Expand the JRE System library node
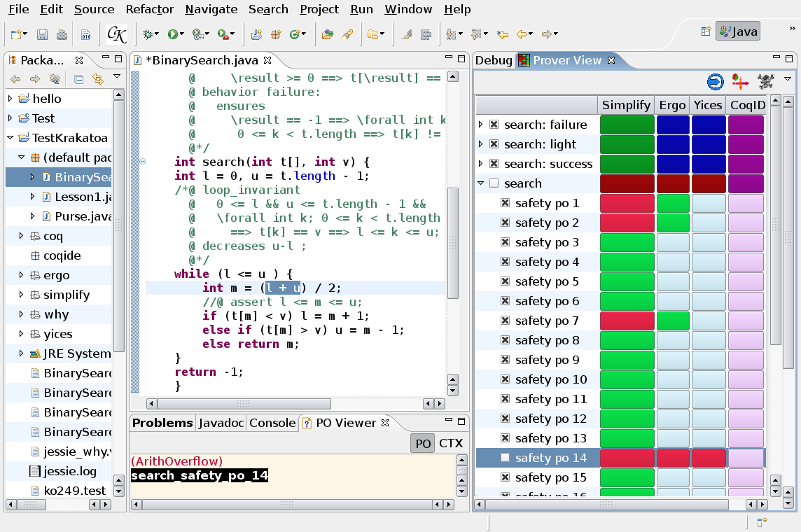 [x=21, y=353]
